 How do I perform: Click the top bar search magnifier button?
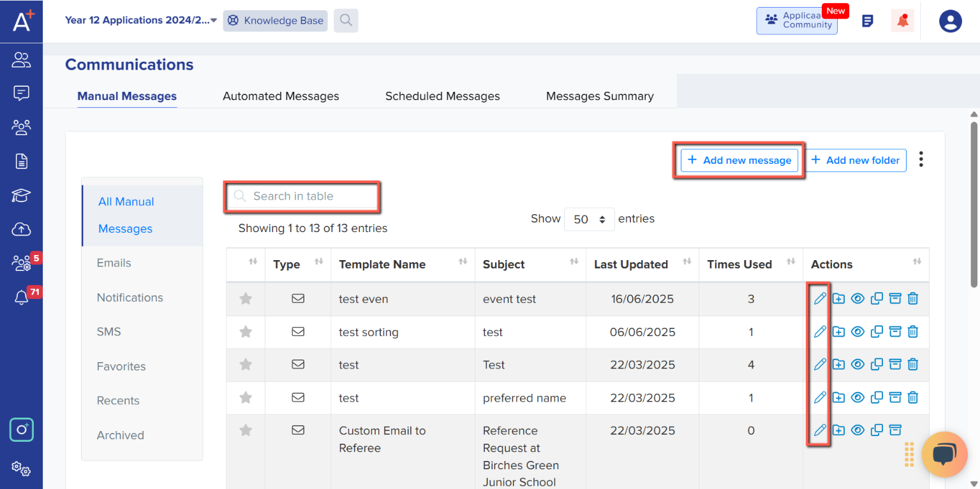tap(346, 20)
